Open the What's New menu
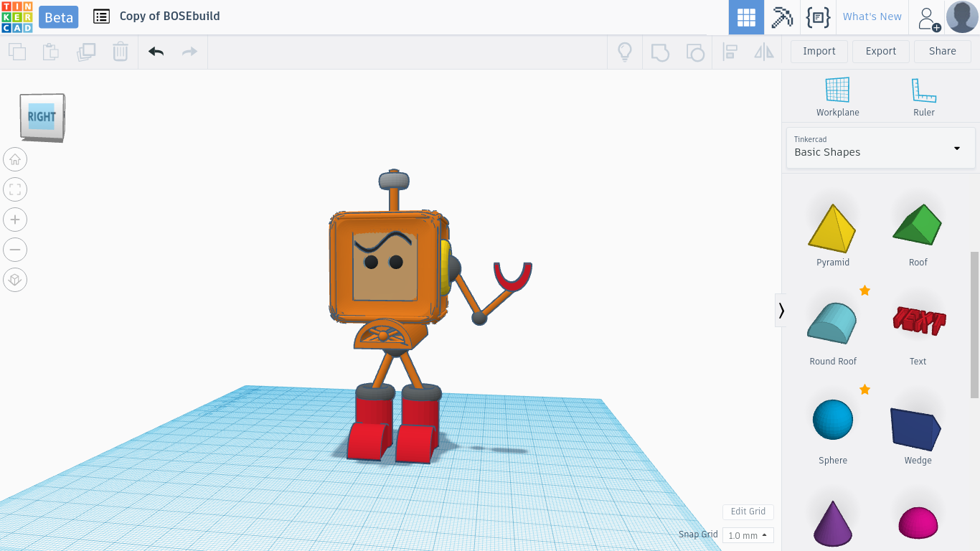Screen dimensions: 980x551 [872, 17]
